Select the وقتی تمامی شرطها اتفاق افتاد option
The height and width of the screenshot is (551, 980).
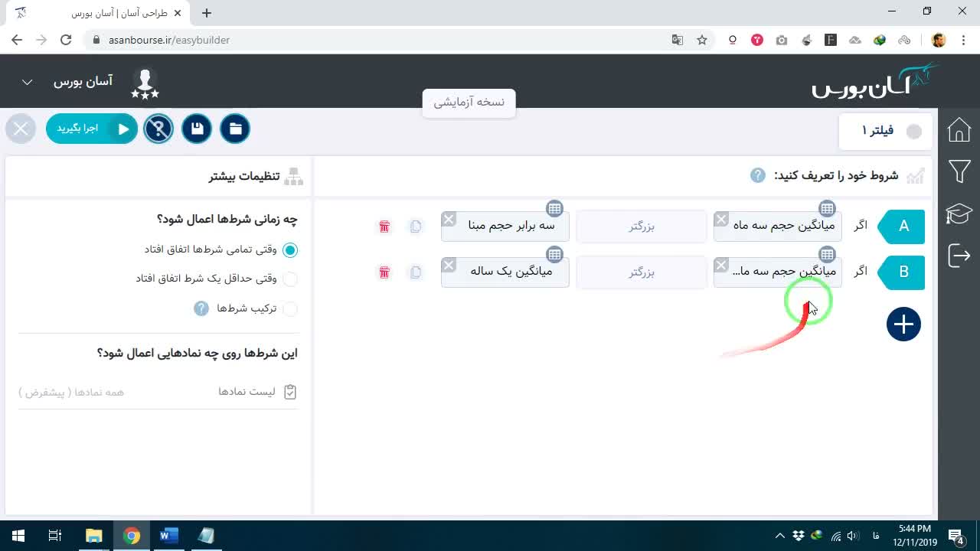289,249
